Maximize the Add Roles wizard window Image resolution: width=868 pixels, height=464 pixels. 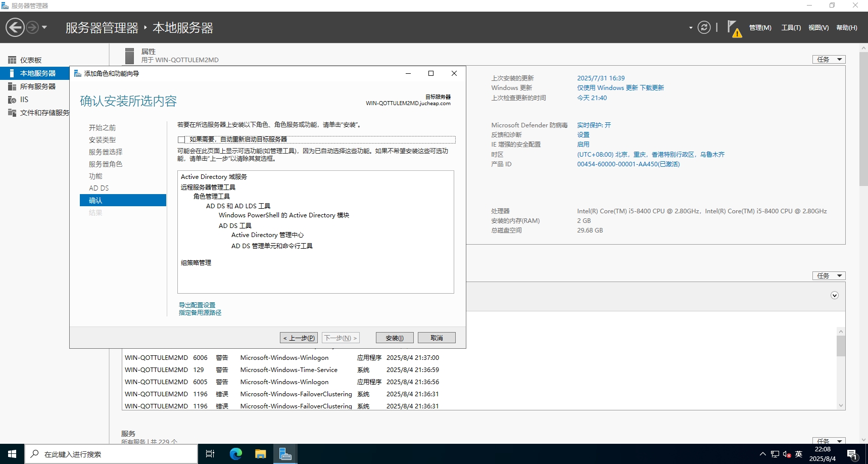point(431,74)
